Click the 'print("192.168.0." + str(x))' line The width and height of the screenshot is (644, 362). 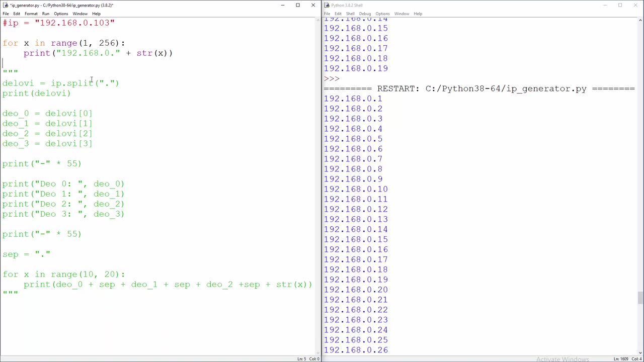tap(98, 53)
